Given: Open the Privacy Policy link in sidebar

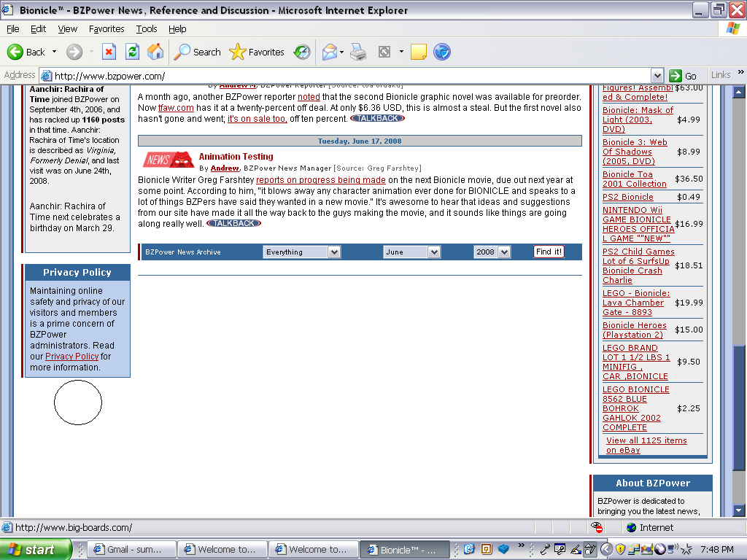Looking at the screenshot, I should 71,356.
